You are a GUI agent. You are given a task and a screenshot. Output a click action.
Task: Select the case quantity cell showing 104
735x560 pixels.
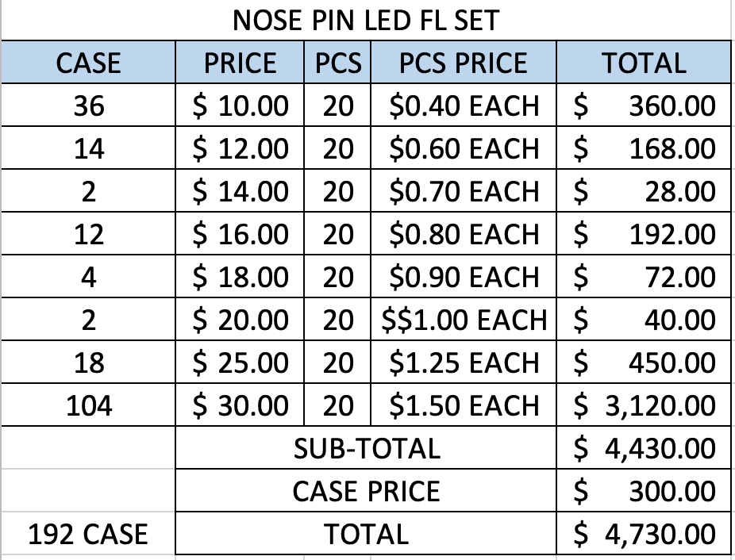[x=88, y=405]
